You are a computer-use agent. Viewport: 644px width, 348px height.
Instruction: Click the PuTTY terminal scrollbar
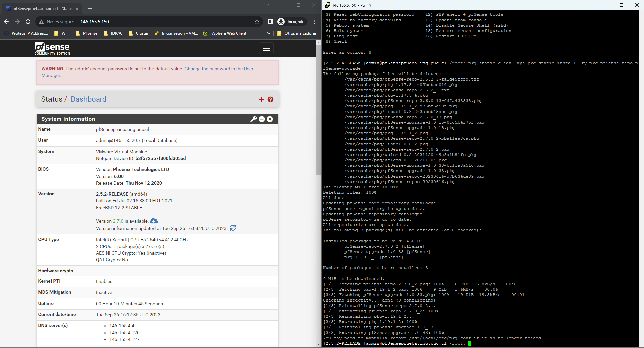tap(642, 209)
